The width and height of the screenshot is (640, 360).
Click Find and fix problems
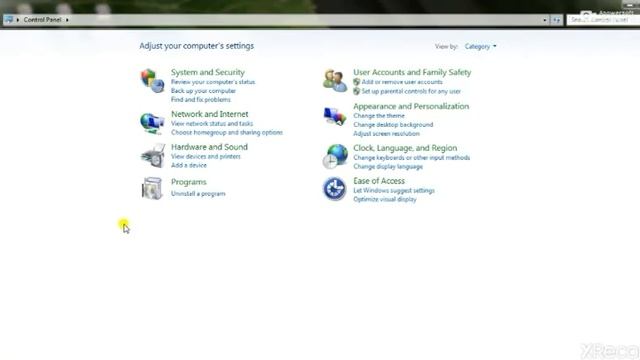click(x=201, y=100)
